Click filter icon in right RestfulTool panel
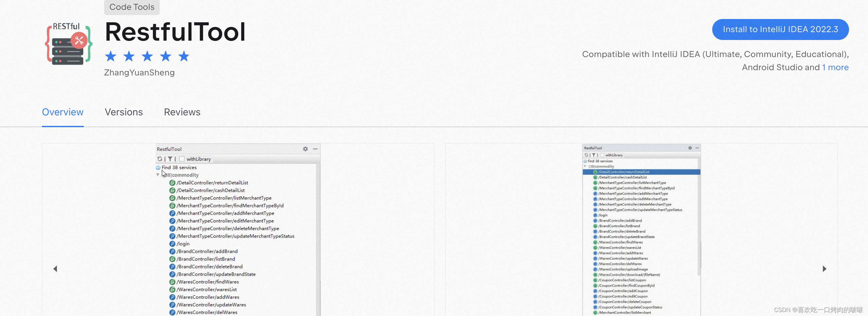Image resolution: width=868 pixels, height=316 pixels. pyautogui.click(x=593, y=155)
